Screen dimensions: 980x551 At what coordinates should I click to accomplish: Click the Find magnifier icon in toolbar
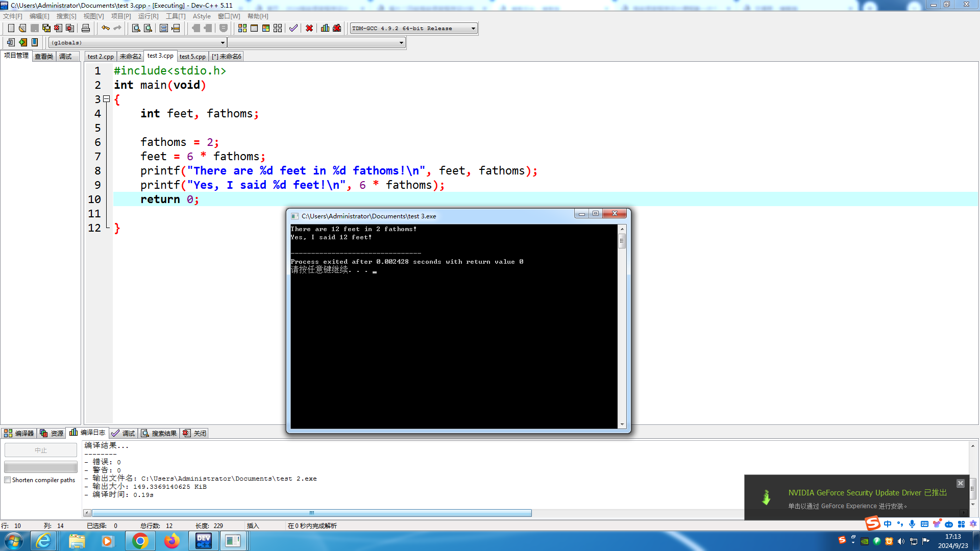click(136, 28)
